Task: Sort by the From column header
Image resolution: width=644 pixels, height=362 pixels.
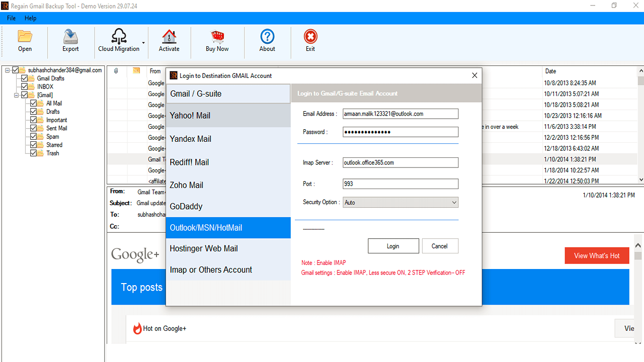Action: click(x=155, y=71)
